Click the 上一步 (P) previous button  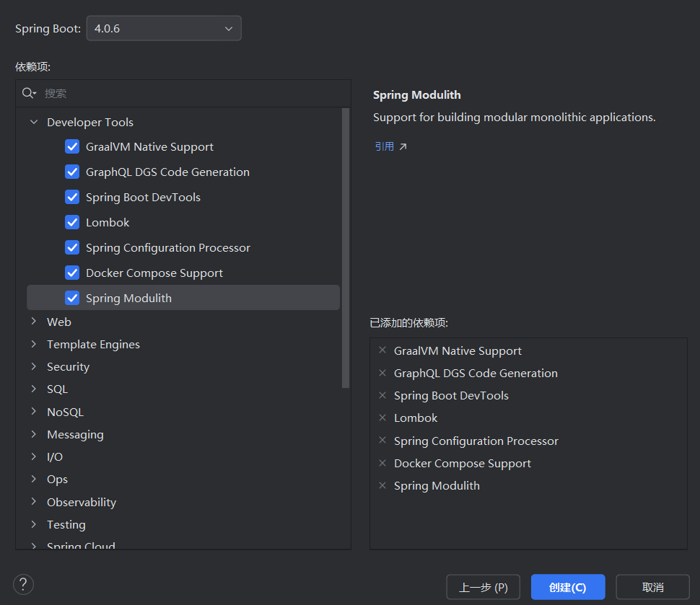(x=483, y=587)
